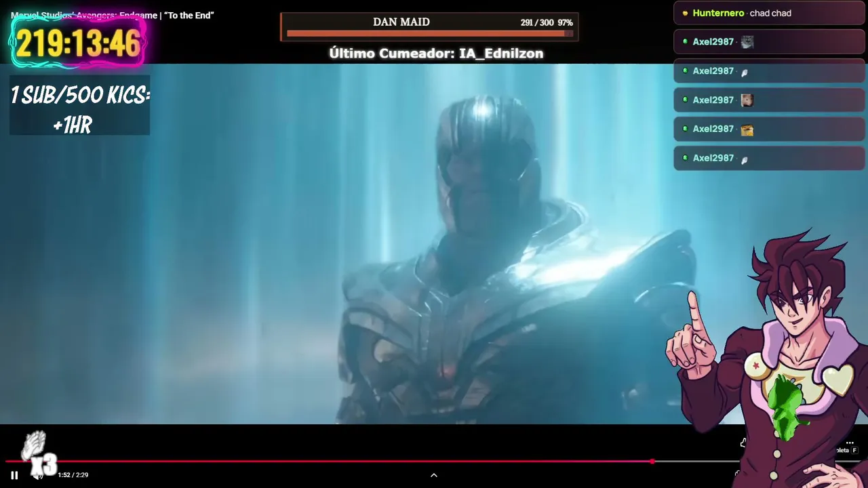Click the "Último Cumeador: IA_Ednilzon" text

pos(436,53)
